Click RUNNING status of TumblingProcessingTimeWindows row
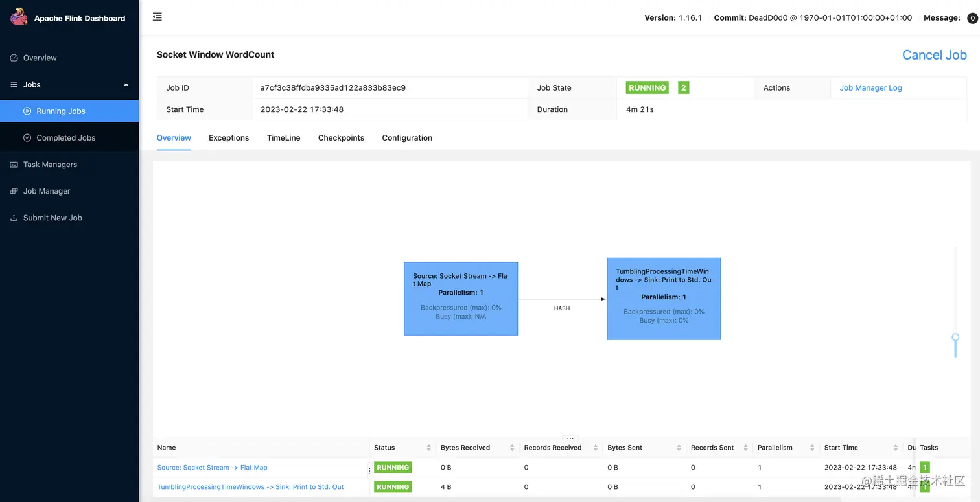Viewport: 980px width, 502px height. click(x=393, y=487)
